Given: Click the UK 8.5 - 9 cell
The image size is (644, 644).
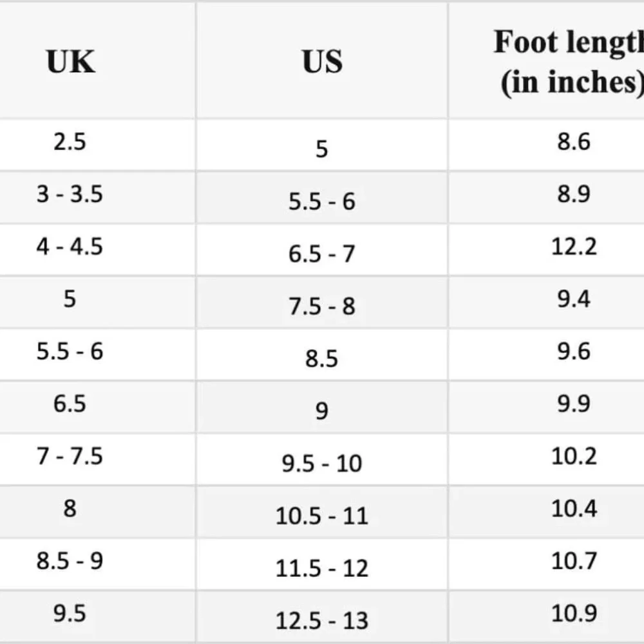Looking at the screenshot, I should [70, 561].
